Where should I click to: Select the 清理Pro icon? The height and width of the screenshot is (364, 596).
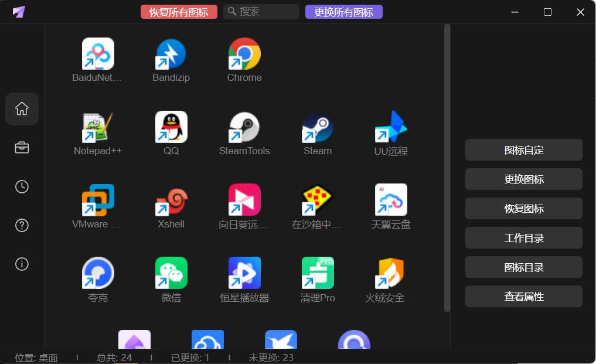click(x=317, y=274)
